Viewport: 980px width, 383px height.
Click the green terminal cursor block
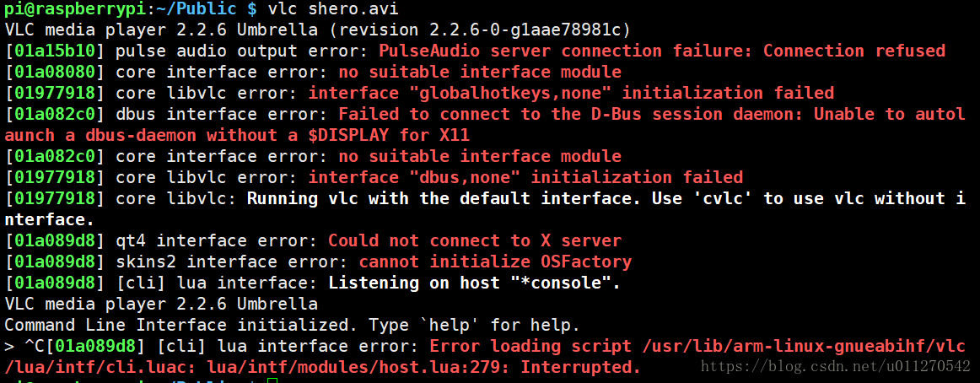click(x=272, y=380)
